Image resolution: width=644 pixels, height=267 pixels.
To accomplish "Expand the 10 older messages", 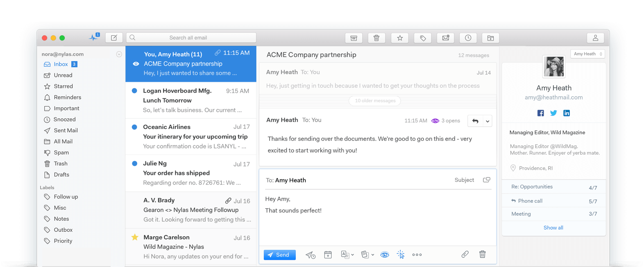I will click(375, 101).
